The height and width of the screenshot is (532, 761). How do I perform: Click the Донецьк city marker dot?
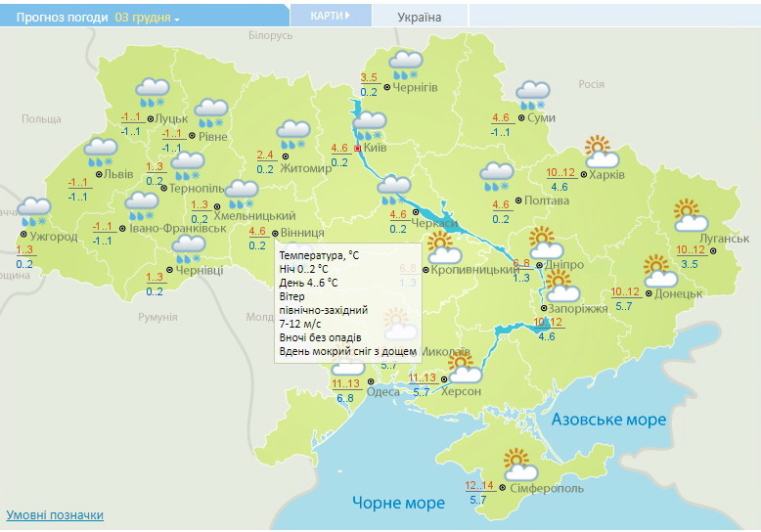[648, 291]
